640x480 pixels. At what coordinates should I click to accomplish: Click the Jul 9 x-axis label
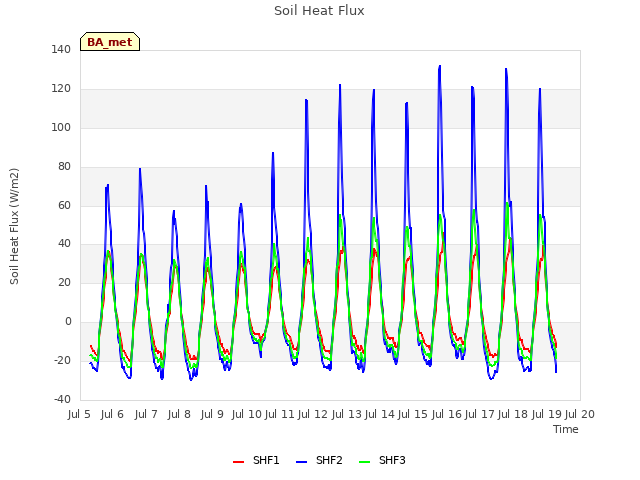(212, 414)
